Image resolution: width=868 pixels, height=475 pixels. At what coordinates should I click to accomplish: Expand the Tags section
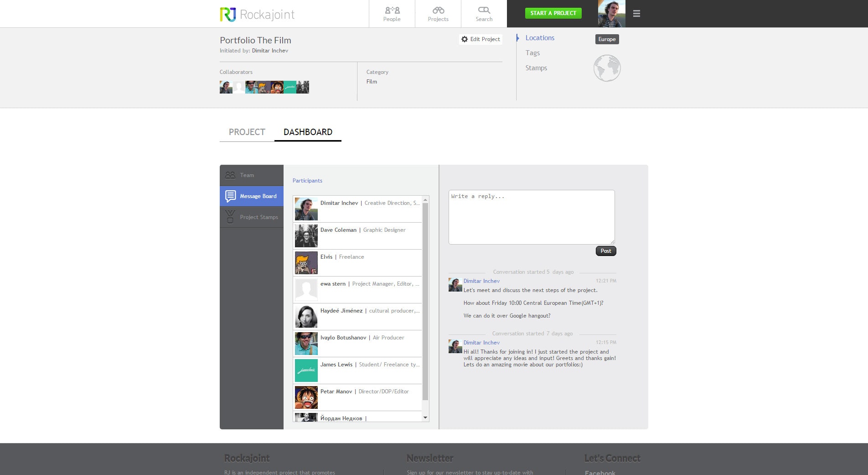[532, 53]
